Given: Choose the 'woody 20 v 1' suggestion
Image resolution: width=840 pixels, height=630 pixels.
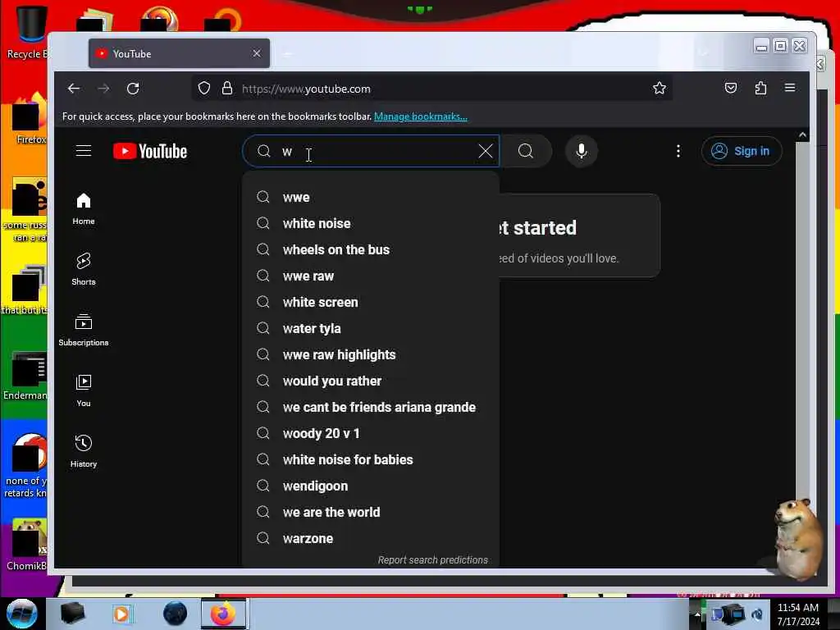Looking at the screenshot, I should pyautogui.click(x=371, y=433).
